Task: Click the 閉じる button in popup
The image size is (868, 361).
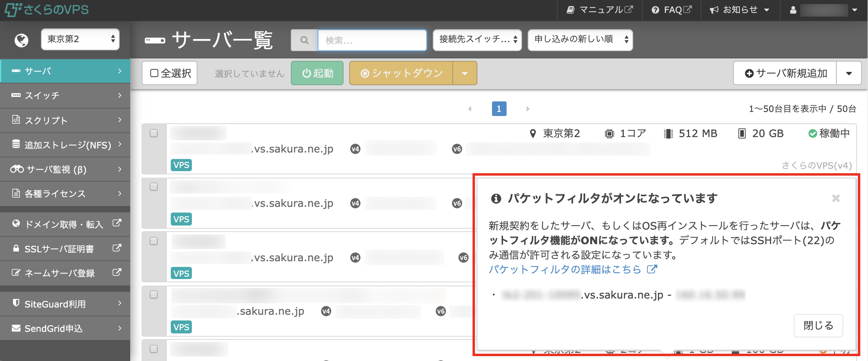Action: (x=818, y=326)
